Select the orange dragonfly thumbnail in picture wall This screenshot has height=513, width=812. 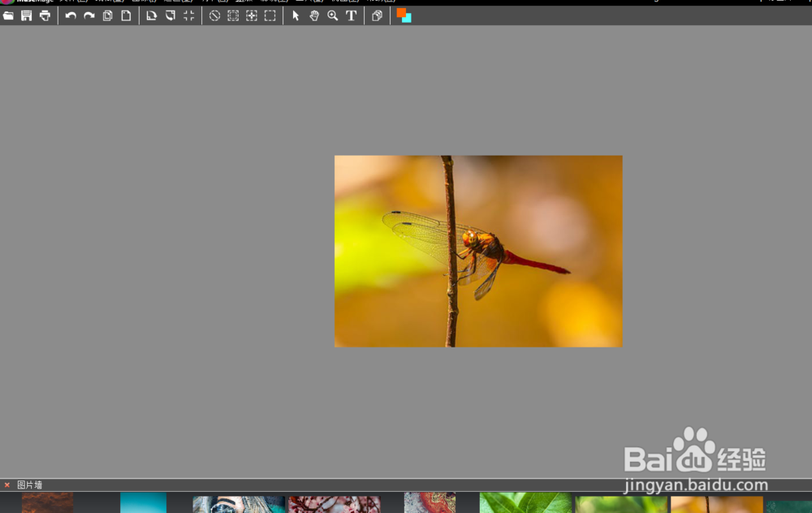tap(717, 505)
